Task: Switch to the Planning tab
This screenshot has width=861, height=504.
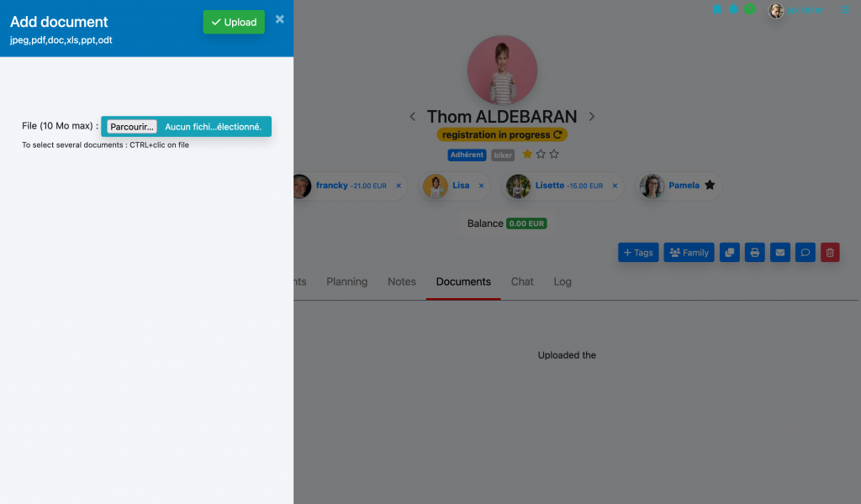Action: [347, 282]
